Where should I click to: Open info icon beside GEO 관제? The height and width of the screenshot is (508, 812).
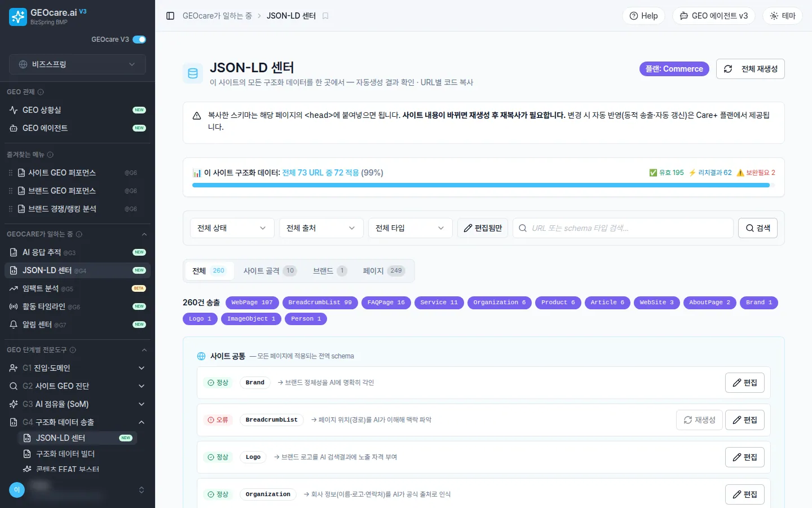pyautogui.click(x=41, y=92)
